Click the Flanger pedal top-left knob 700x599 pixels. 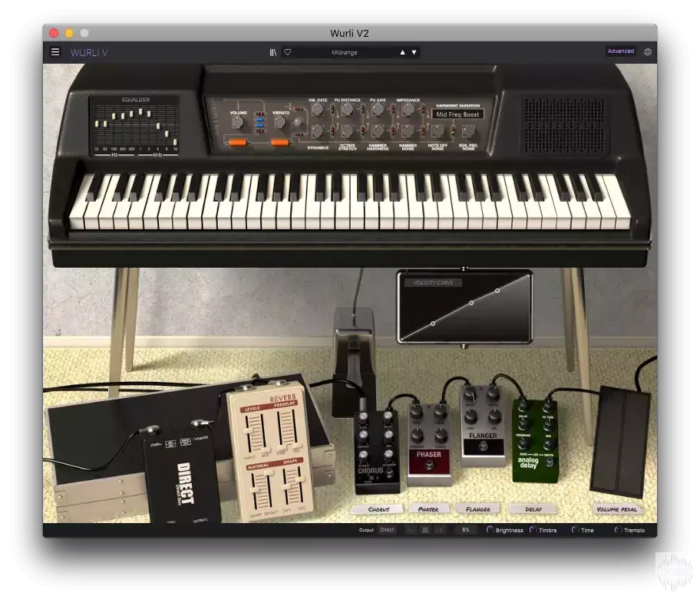point(470,393)
